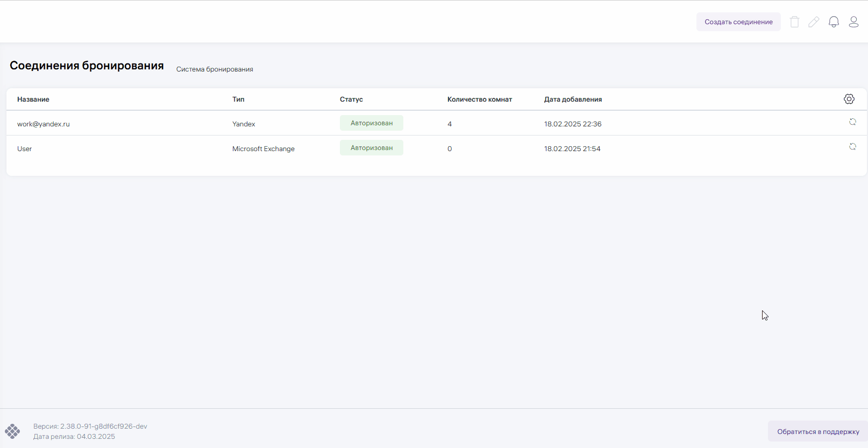Sort by the Название column header
The image size is (868, 448).
[33, 99]
